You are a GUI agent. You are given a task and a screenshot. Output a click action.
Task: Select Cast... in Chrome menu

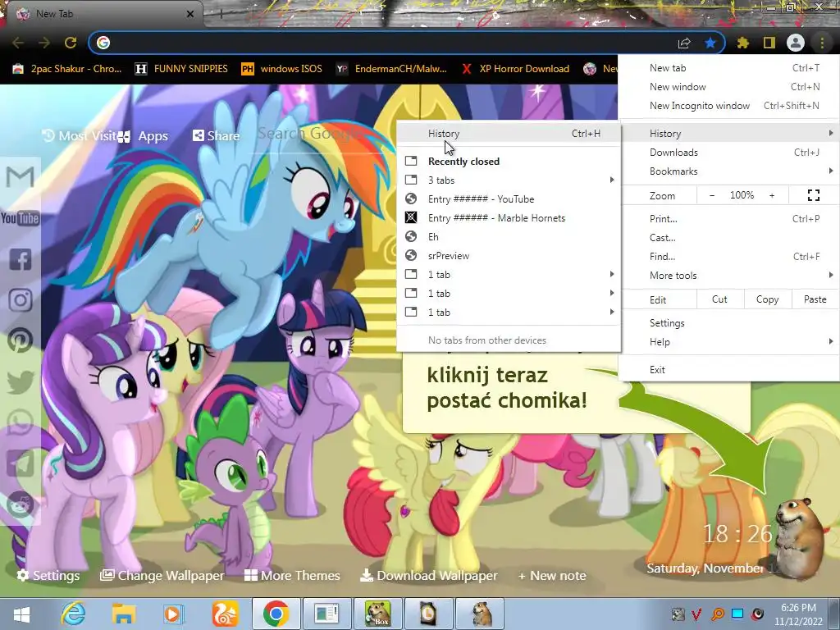[729, 237]
